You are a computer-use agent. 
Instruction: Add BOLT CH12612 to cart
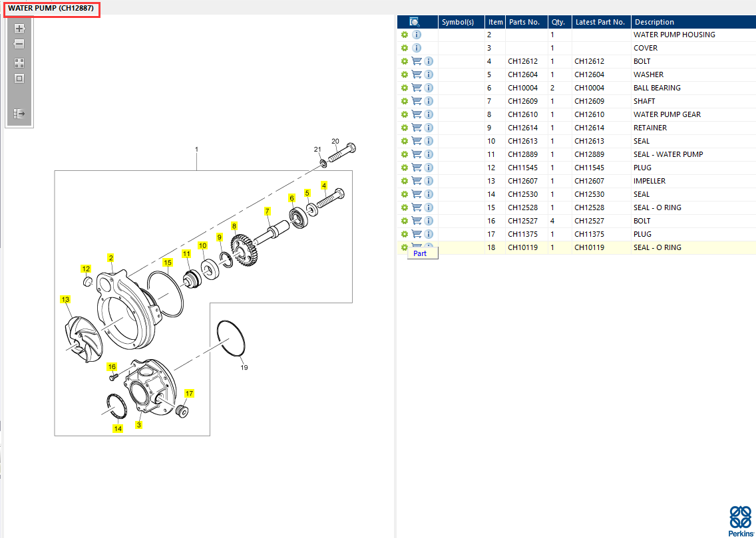[417, 61]
